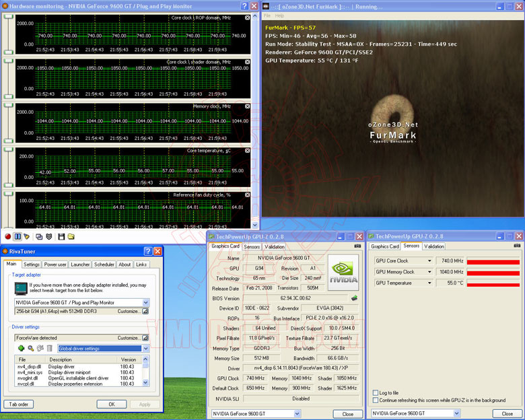Open the Launcher tab in RivaTuner
This screenshot has height=420, width=525.
(x=80, y=265)
